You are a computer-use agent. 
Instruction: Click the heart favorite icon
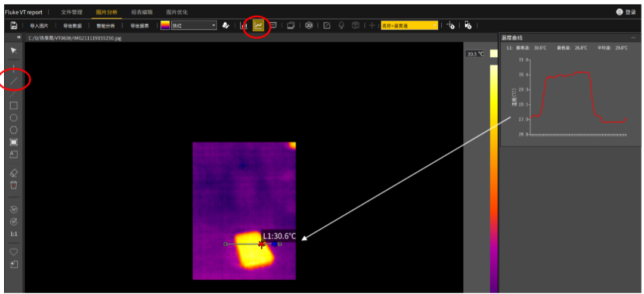tap(14, 252)
